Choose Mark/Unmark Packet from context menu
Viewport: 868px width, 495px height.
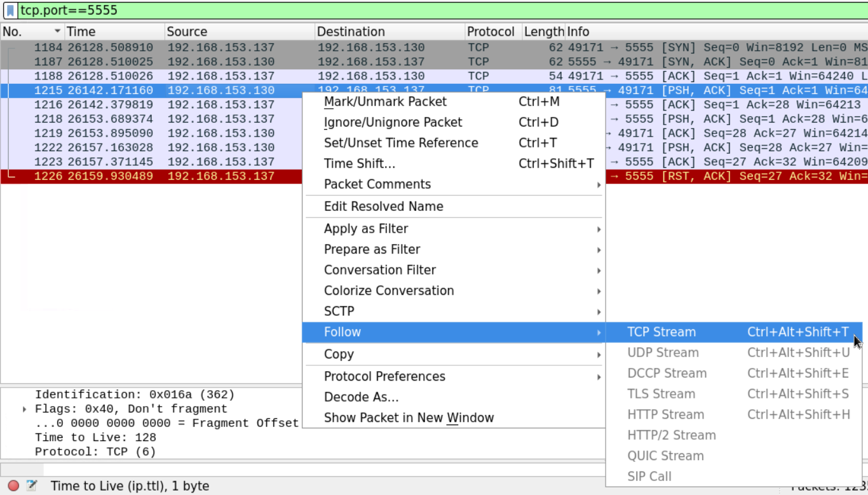pos(385,102)
